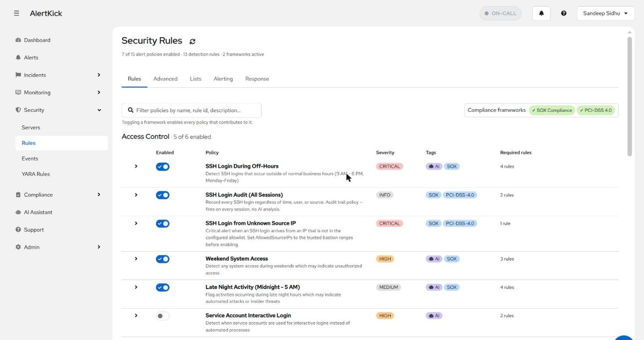Click '1 rule' in Unknown Source IP row
This screenshot has width=644, height=340.
tap(505, 223)
